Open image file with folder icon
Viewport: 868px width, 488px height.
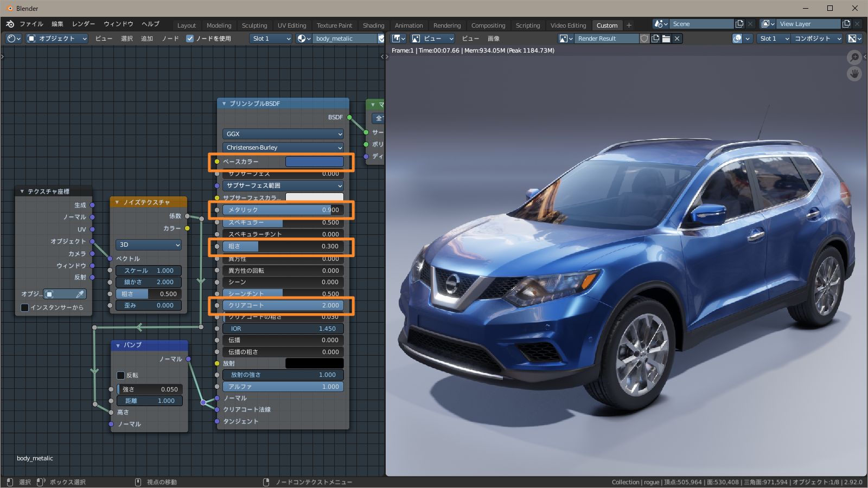pyautogui.click(x=666, y=38)
